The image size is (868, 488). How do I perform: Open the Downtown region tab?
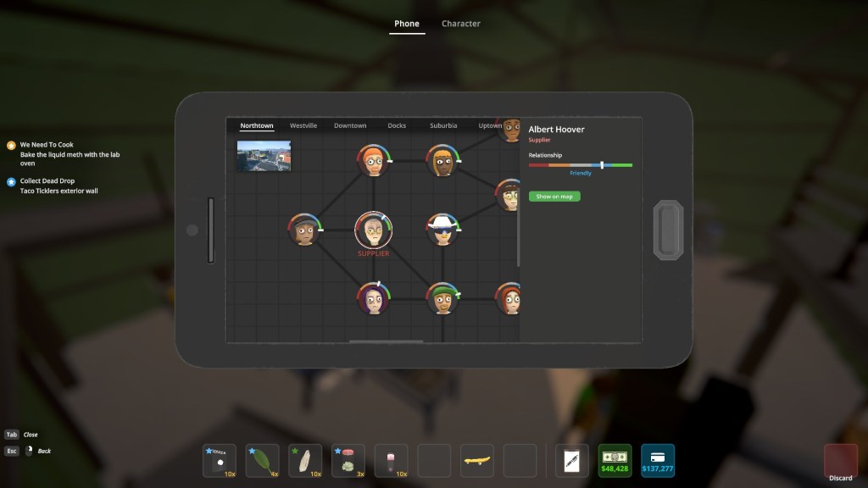350,125
